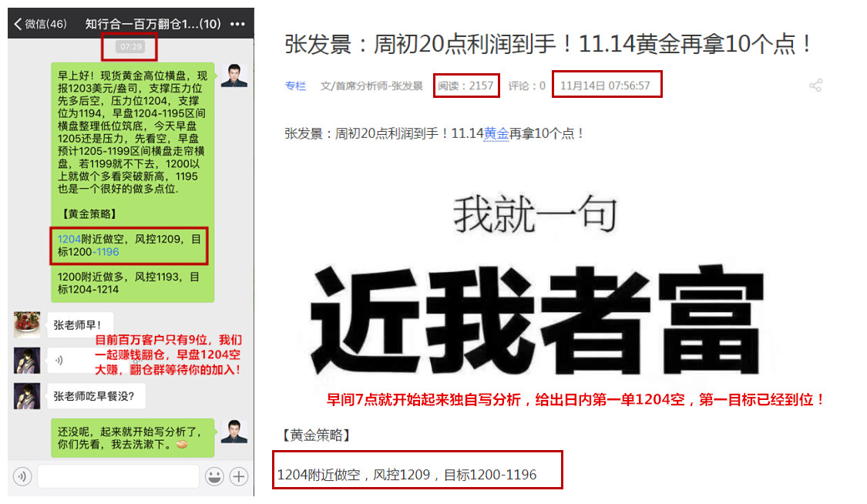
Task: Click the 阅读：2157 read count
Action: pos(465,86)
